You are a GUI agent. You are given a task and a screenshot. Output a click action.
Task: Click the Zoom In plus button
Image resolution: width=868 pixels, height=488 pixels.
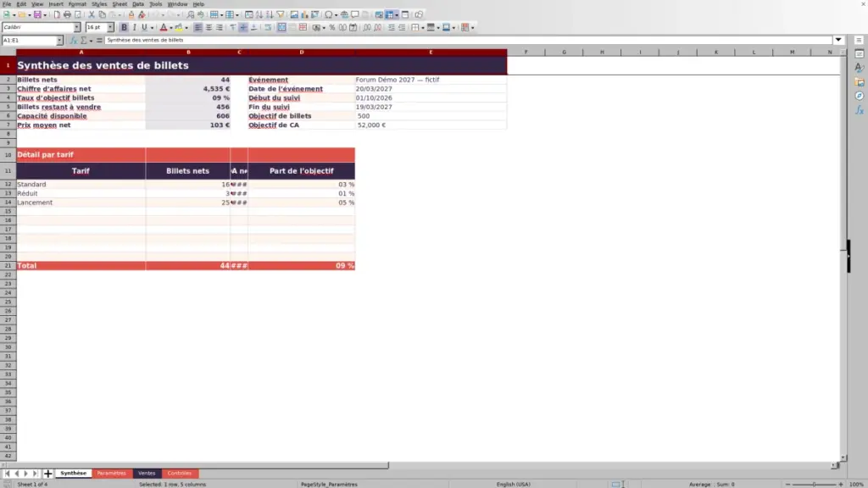coord(840,485)
